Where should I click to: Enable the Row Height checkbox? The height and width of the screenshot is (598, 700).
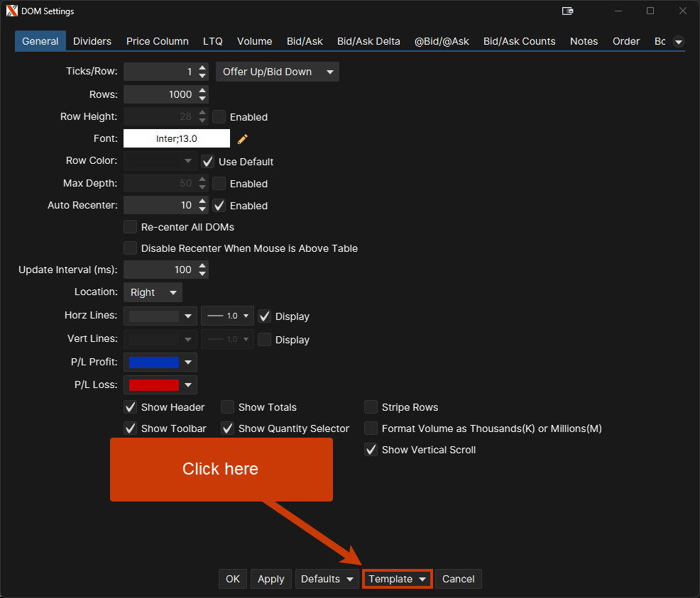[219, 117]
